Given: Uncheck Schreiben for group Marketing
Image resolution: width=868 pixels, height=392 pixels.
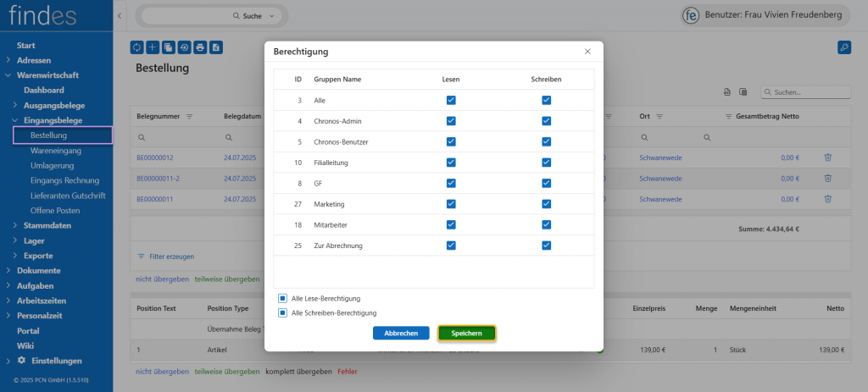Looking at the screenshot, I should (x=547, y=204).
